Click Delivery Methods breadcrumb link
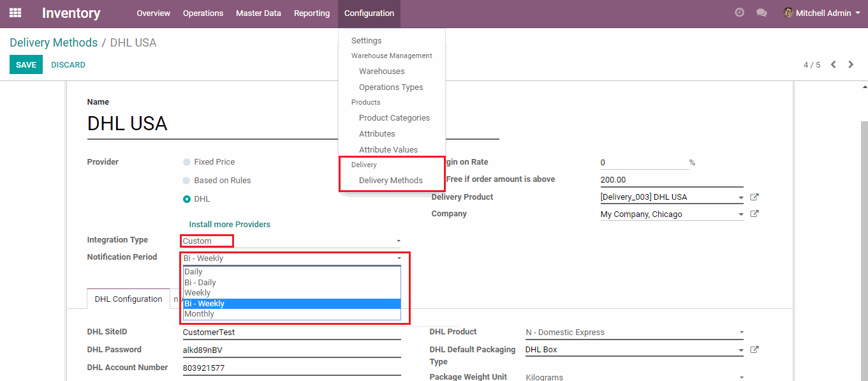This screenshot has height=381, width=868. (x=54, y=43)
